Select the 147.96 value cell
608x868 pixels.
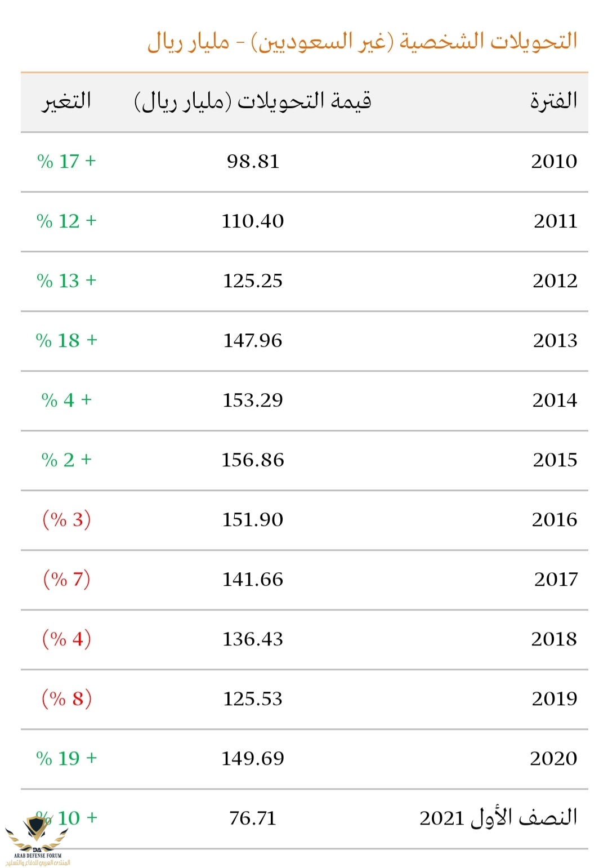click(253, 341)
